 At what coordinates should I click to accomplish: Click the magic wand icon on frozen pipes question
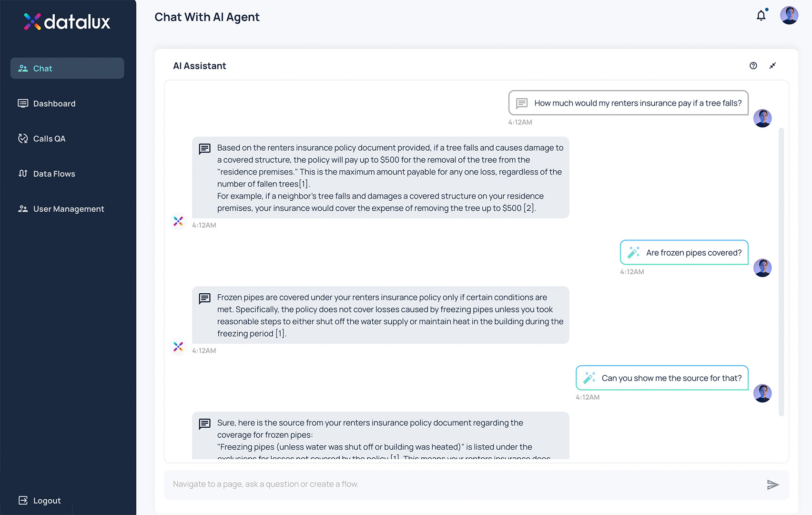[x=633, y=252]
